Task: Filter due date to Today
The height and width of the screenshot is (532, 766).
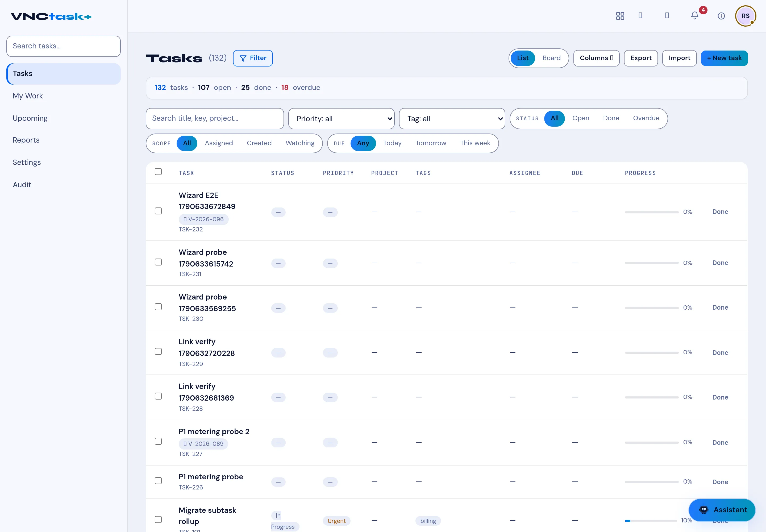Action: pos(392,143)
